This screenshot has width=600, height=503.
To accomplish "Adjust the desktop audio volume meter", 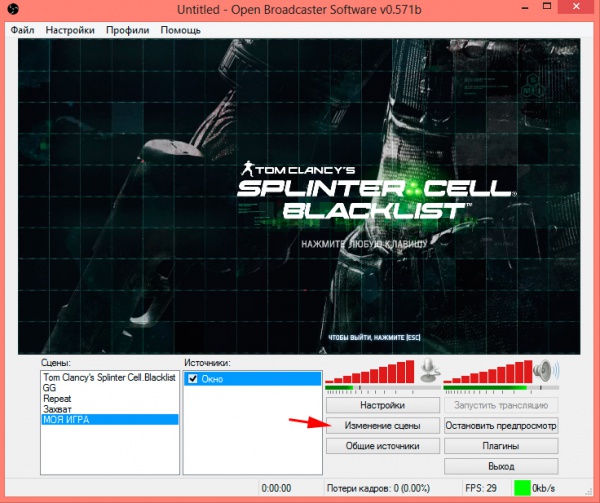I will coord(486,373).
